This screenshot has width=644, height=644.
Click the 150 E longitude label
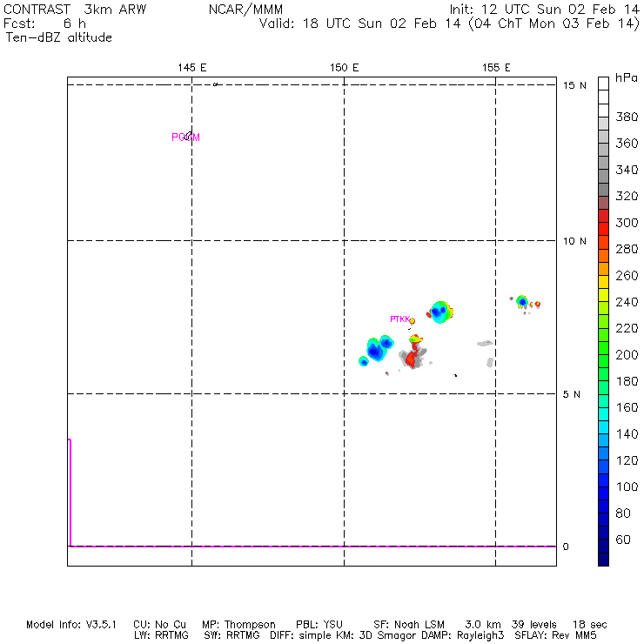[x=344, y=68]
